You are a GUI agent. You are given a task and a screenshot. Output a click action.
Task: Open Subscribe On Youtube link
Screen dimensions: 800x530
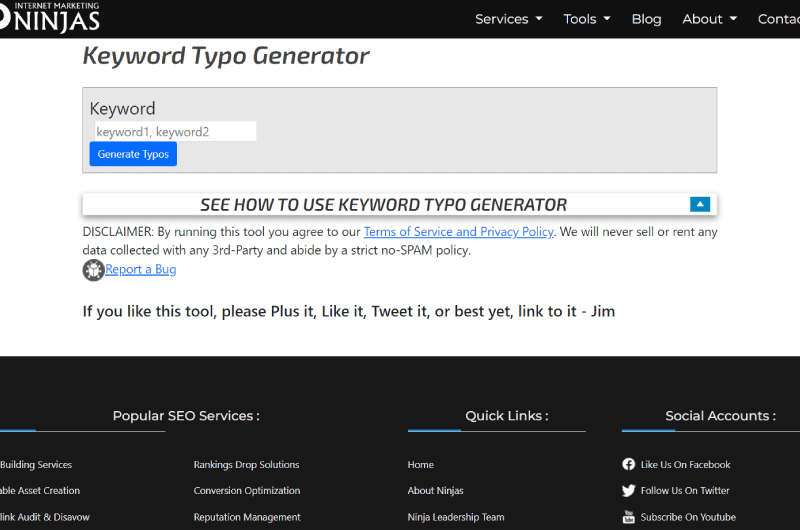pyautogui.click(x=688, y=517)
